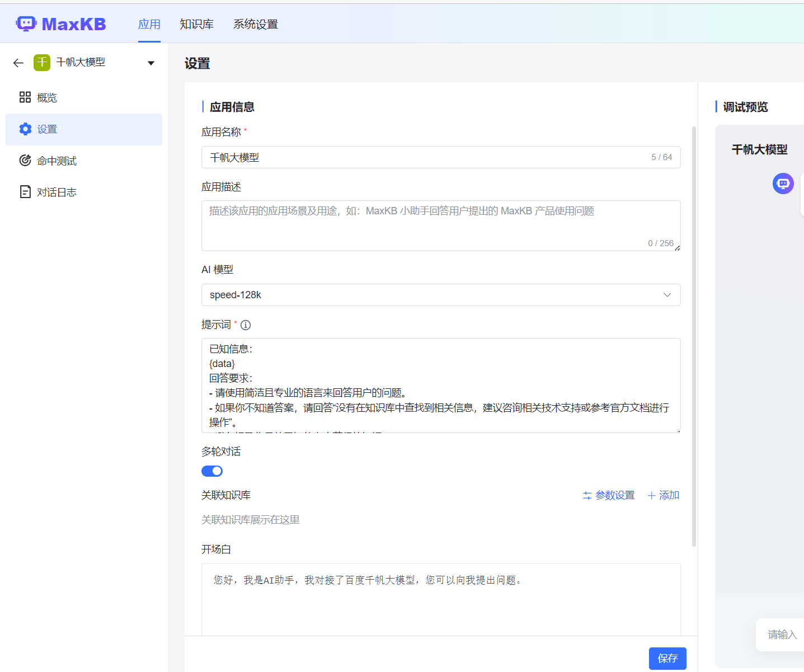Click the 请输入 chat input box
Viewport: 804px width, 672px height.
780,635
